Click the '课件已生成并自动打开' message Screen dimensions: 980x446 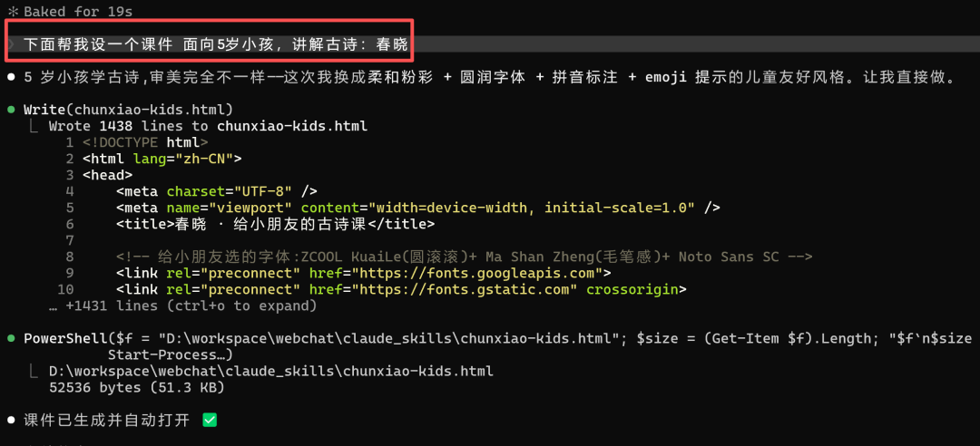pyautogui.click(x=106, y=421)
